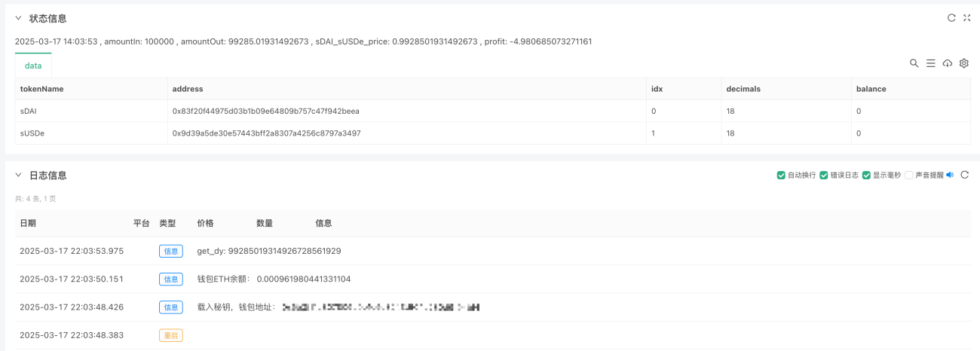The image size is (980, 351).
Task: Download the data table via cloud icon
Action: 948,63
